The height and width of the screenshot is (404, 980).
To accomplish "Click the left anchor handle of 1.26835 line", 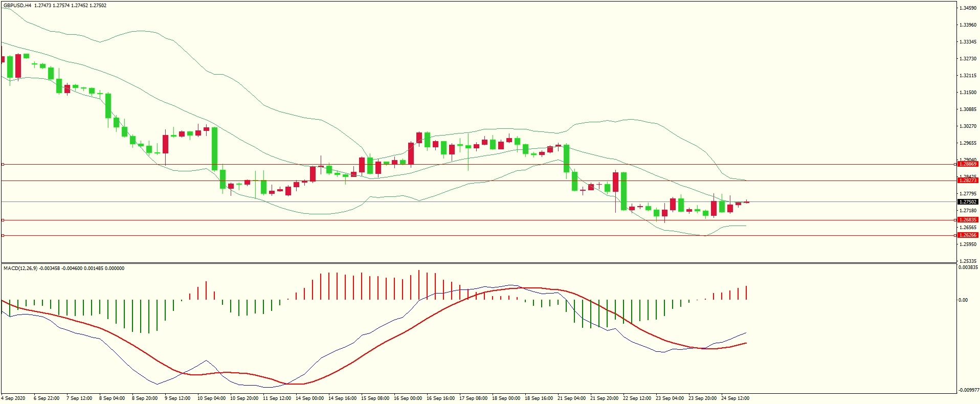I will click(3, 220).
